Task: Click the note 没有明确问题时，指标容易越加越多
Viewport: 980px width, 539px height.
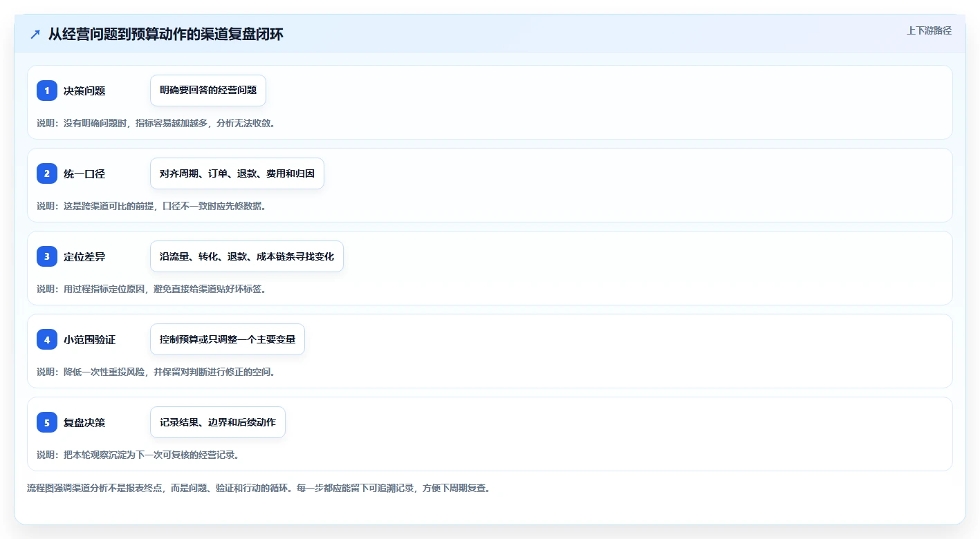Action: 156,123
